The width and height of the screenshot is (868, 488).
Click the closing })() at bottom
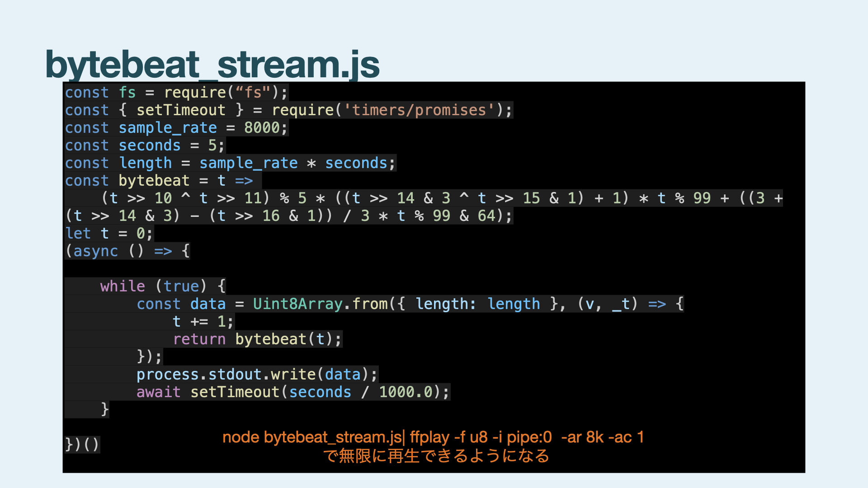pyautogui.click(x=82, y=445)
